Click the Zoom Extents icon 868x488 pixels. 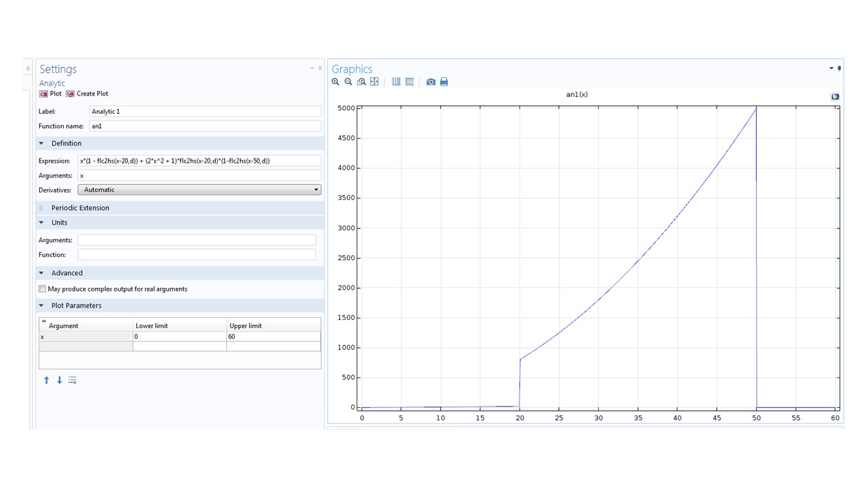[x=374, y=82]
